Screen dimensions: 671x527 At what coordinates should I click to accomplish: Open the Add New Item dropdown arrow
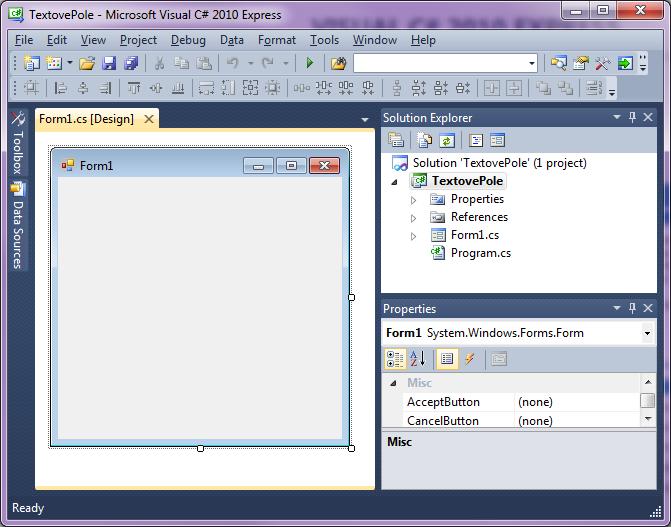(69, 63)
